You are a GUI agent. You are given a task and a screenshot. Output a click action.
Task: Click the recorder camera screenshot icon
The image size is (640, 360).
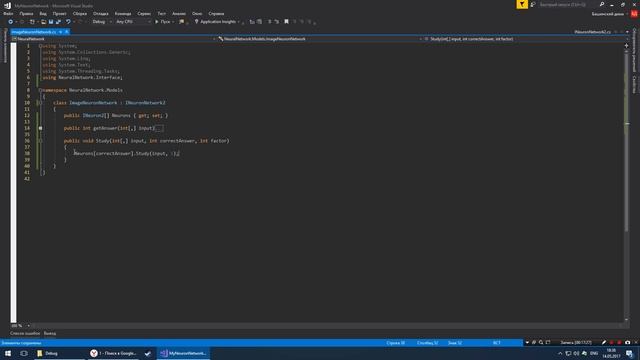(x=627, y=342)
